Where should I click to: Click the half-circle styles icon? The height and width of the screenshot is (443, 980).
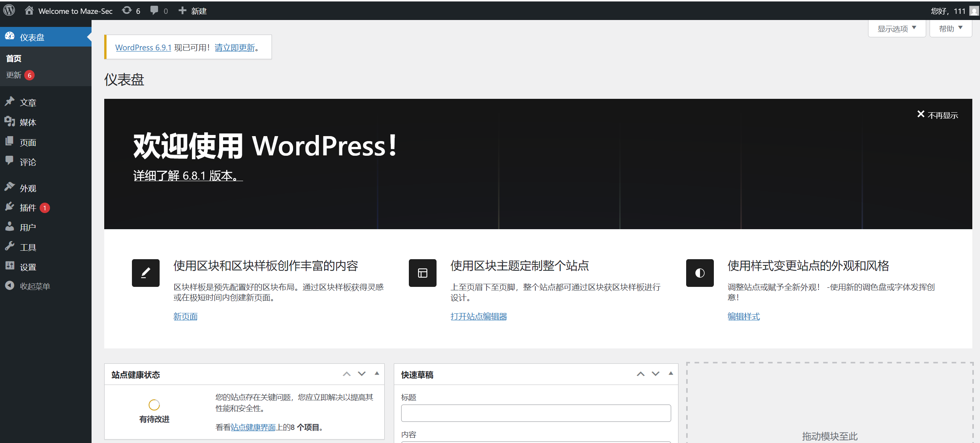[x=700, y=273]
